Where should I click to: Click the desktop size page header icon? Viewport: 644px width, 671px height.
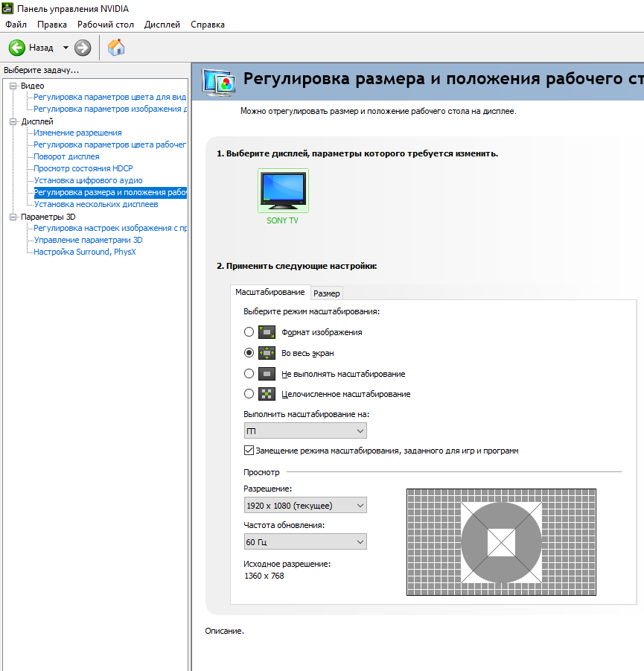pos(219,81)
